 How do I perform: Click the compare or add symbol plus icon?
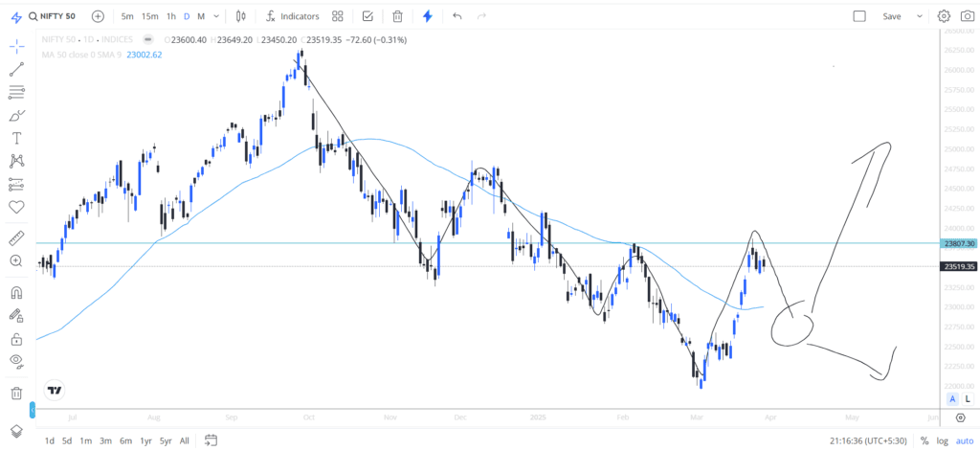pos(99,16)
